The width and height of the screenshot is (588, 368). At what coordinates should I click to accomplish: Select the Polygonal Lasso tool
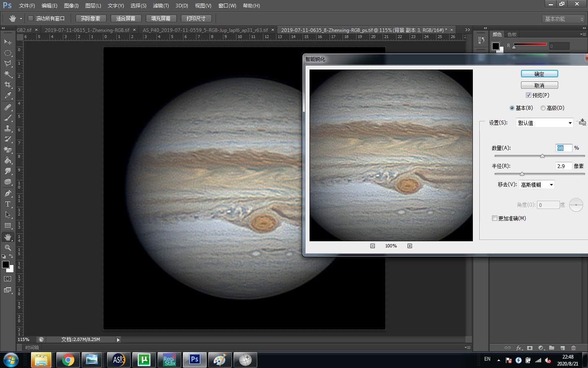(8, 63)
